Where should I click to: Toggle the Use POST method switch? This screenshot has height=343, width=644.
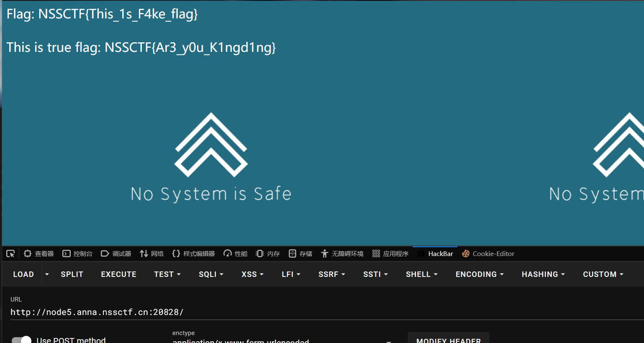tap(21, 340)
